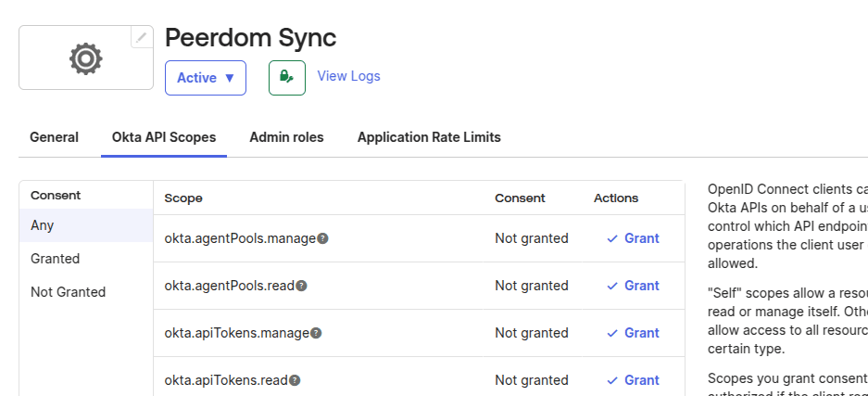The height and width of the screenshot is (396, 868).
Task: Filter scopes by Any consent
Action: point(43,225)
